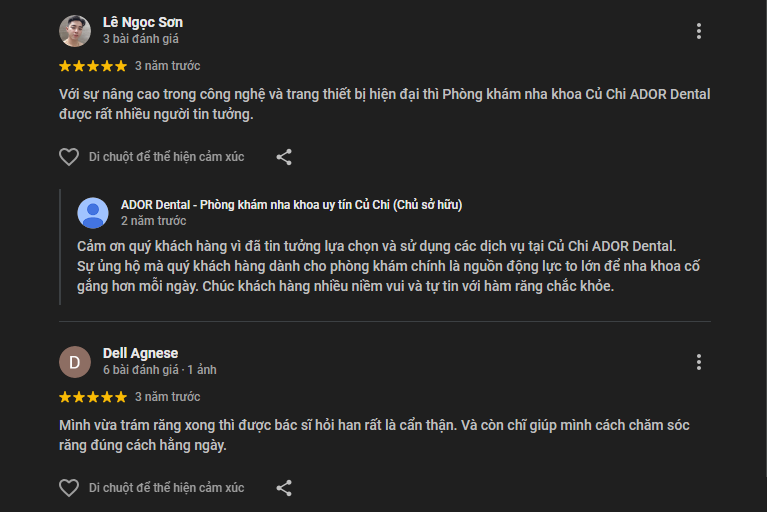Screen dimensions: 767x512
Task: Open more options for Dell Agnese's review
Action: coord(699,362)
